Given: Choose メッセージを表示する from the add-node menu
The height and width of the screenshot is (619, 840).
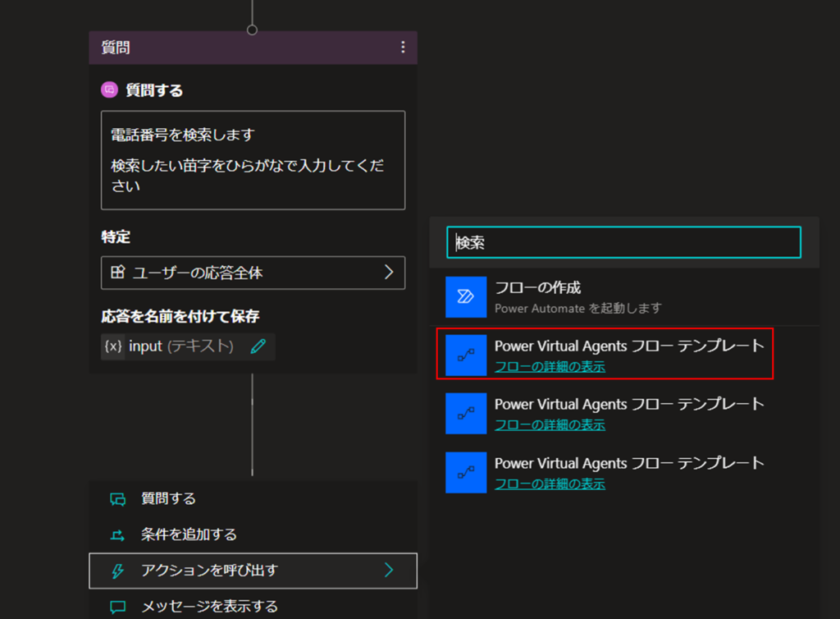Looking at the screenshot, I should point(253,606).
